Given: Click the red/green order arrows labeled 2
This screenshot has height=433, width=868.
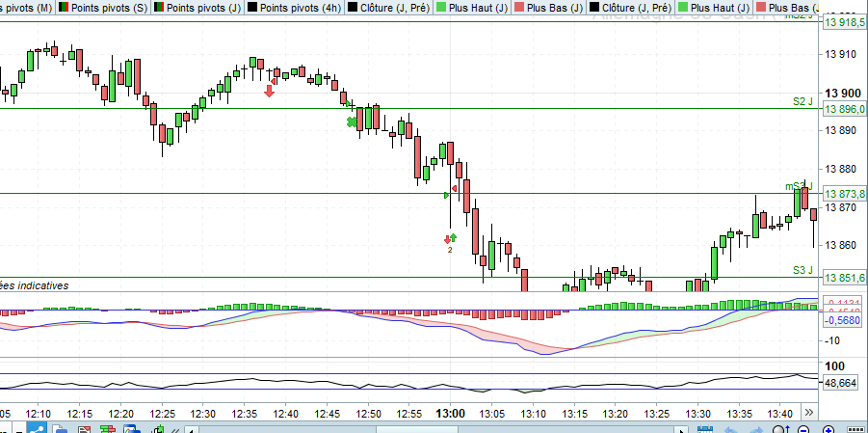Looking at the screenshot, I should point(450,239).
